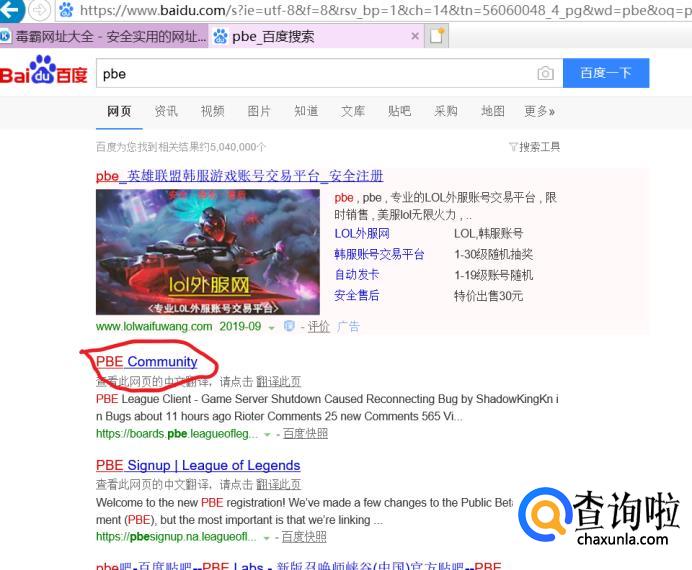Expand the 更多» category menu
Viewport: 692px width, 570px height.
pos(539,111)
